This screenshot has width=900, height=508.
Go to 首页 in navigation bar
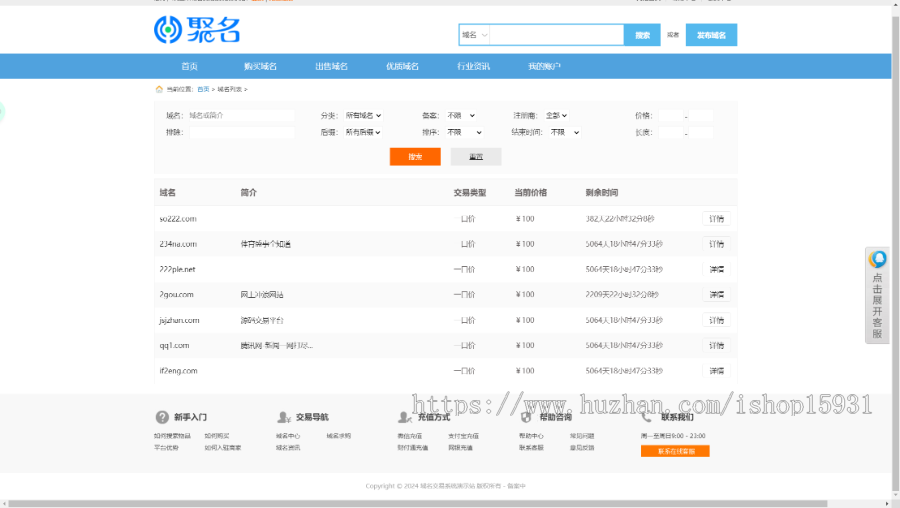(189, 67)
